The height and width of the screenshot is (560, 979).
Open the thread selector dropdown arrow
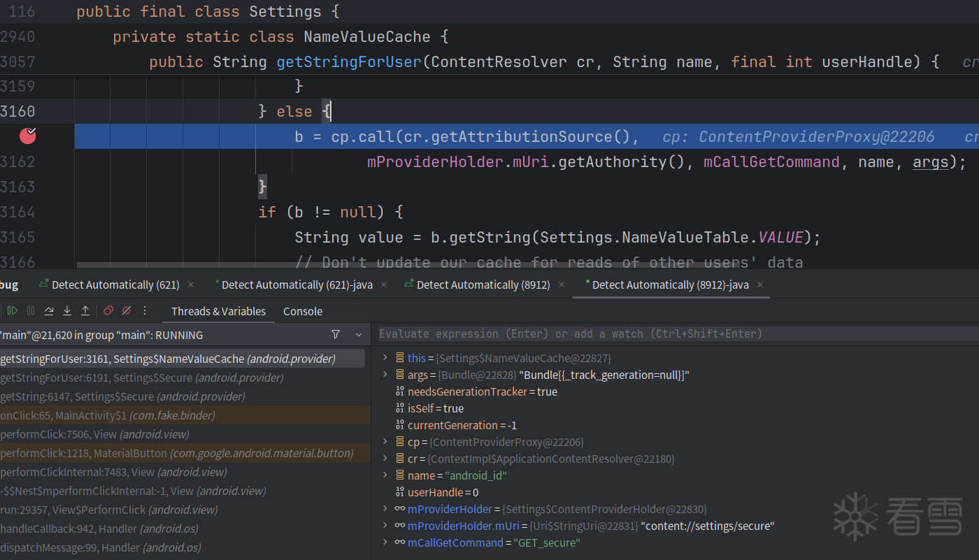[x=359, y=335]
